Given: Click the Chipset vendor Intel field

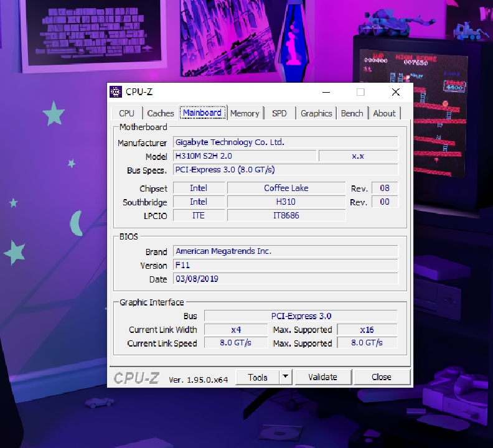Looking at the screenshot, I should (199, 188).
